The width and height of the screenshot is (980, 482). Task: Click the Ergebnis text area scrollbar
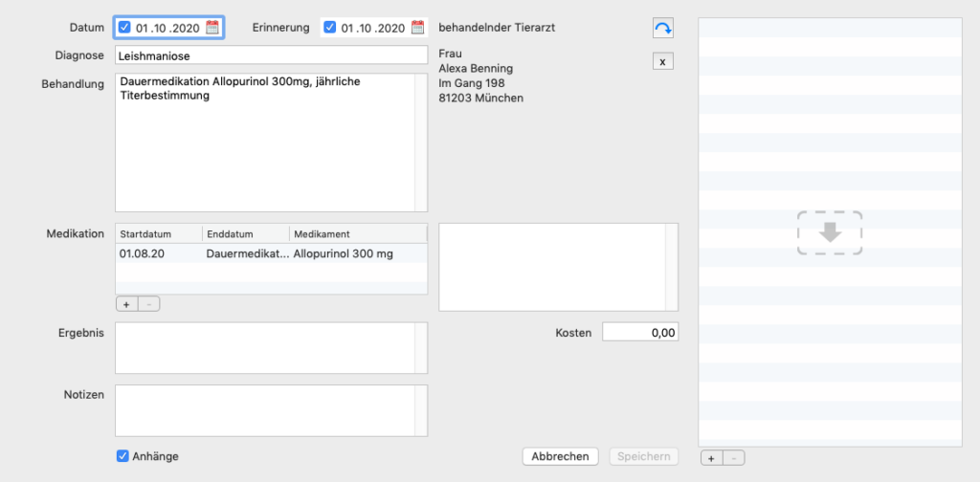coord(421,348)
